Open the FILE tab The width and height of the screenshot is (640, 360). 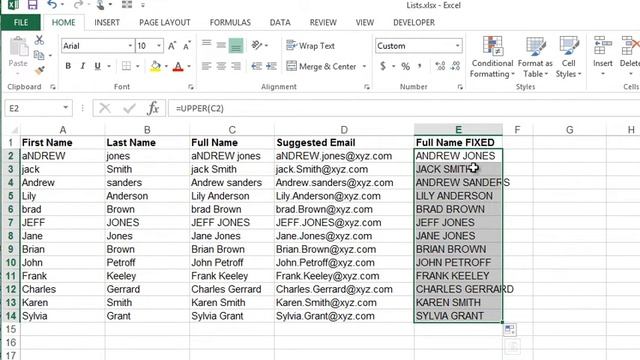21,22
